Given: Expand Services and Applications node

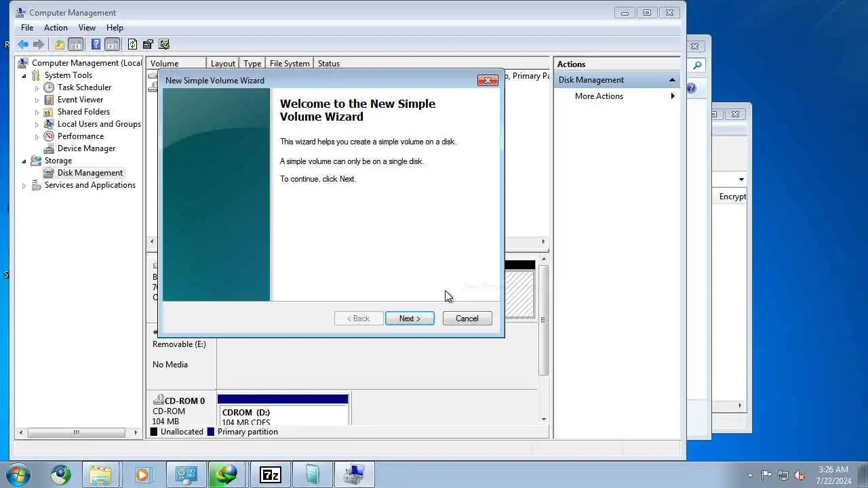Looking at the screenshot, I should click(x=24, y=186).
